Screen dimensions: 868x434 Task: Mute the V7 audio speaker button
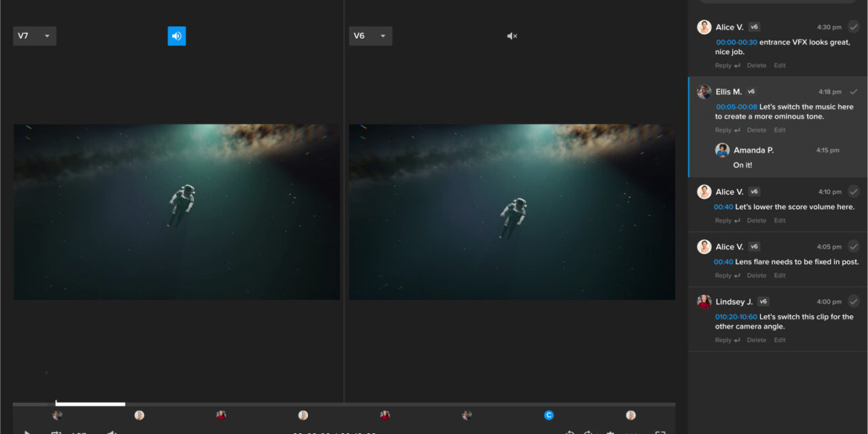[176, 36]
